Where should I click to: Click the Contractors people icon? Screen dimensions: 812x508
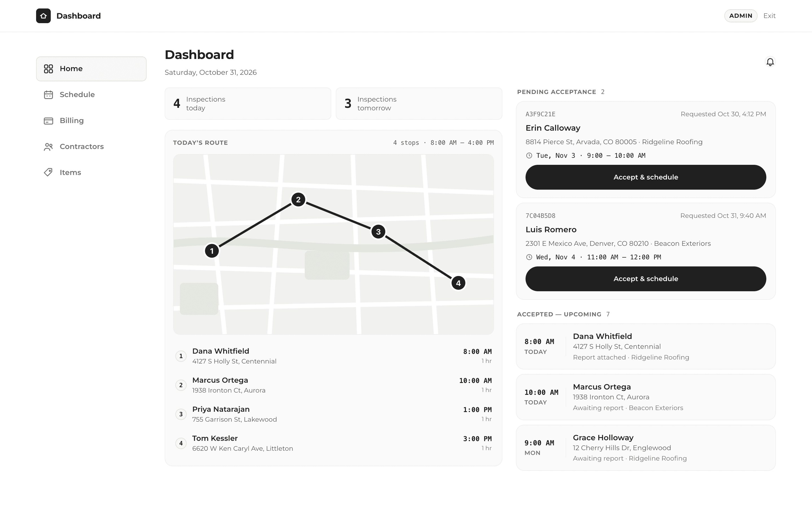[48, 147]
